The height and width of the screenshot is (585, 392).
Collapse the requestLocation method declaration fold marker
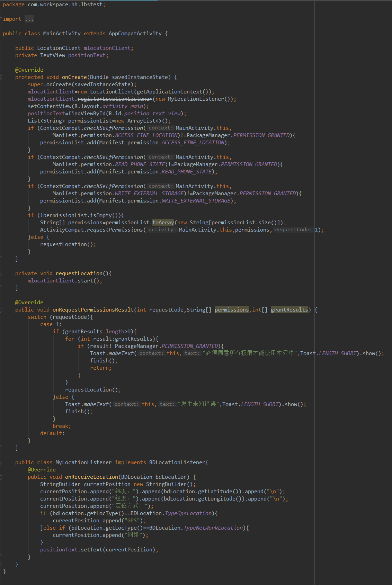pyautogui.click(x=1, y=273)
